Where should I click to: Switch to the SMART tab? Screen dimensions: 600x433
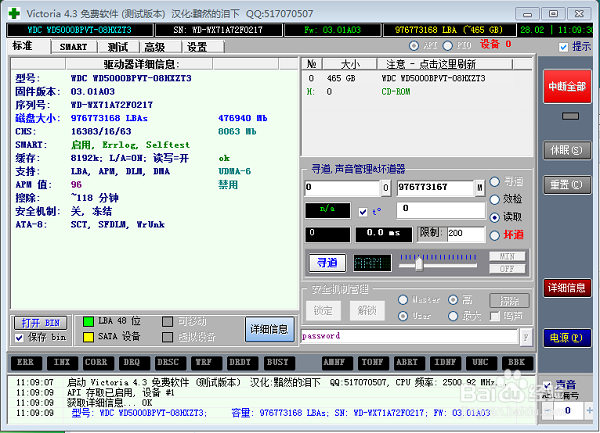coord(72,46)
